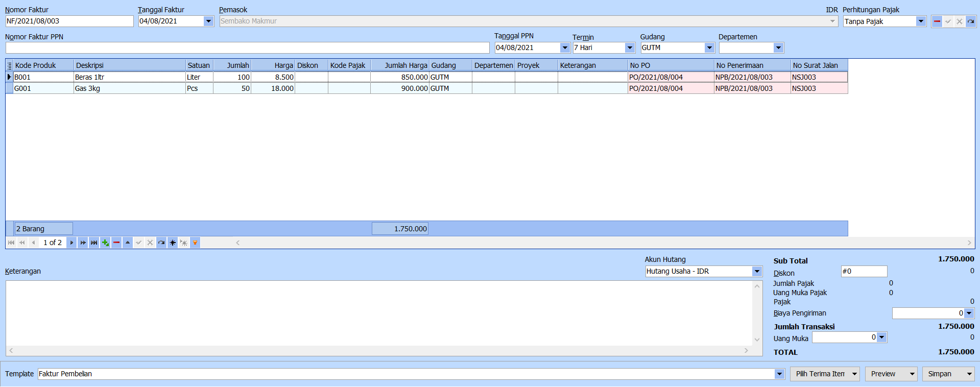Viewport: 980px width, 387px height.
Task: Click the Kode Produk column header
Action: [x=43, y=65]
